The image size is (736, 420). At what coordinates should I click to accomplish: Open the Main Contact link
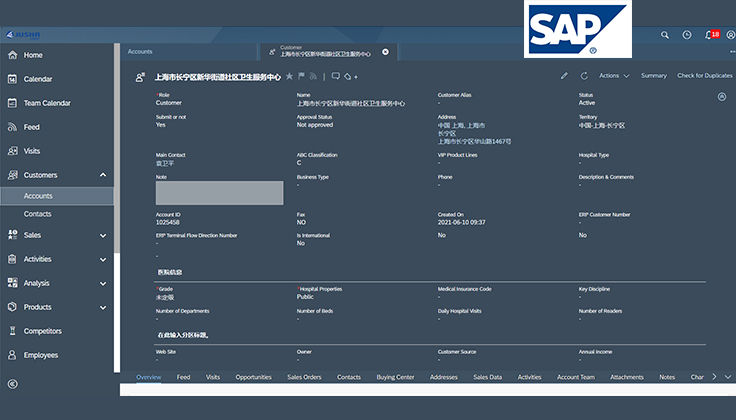tap(165, 163)
